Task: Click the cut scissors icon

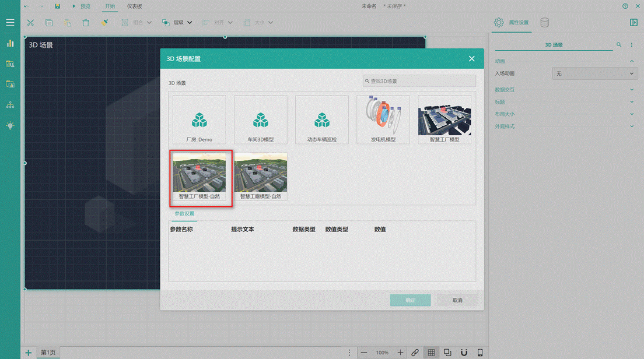Action: click(x=30, y=23)
